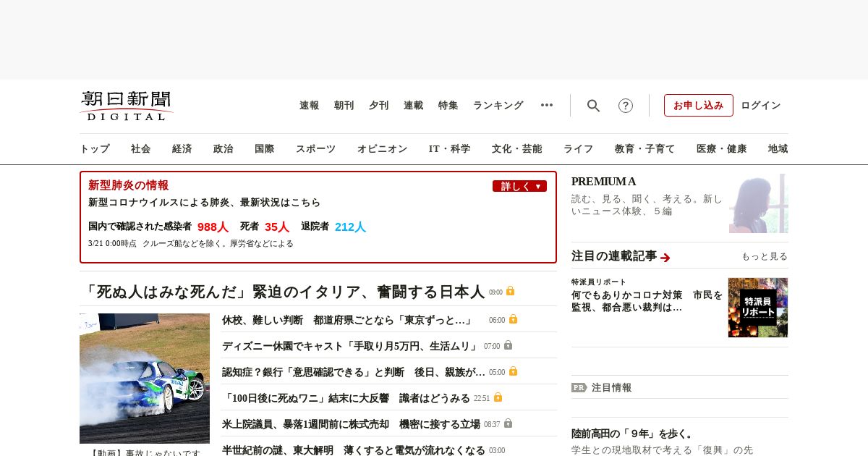Screen dimensions: 868x456
Task: Click lock icon beside 死ぬ人はみな死んだ headline
Action: [510, 291]
